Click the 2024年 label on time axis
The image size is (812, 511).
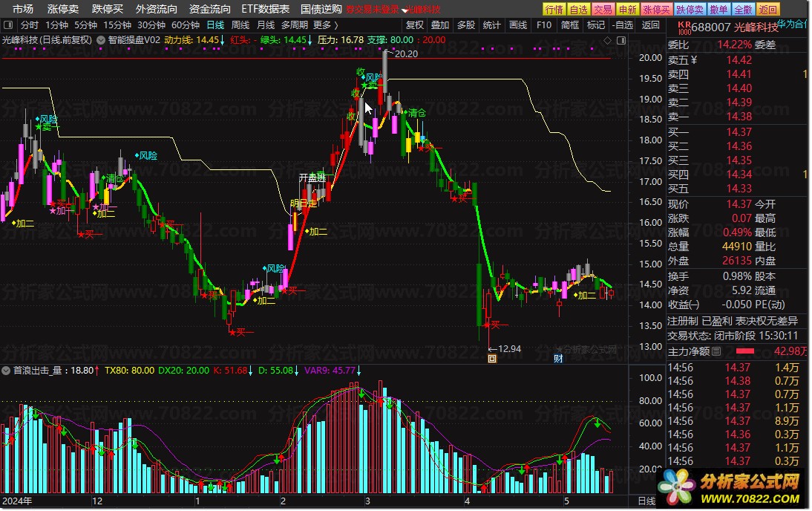pyautogui.click(x=17, y=501)
